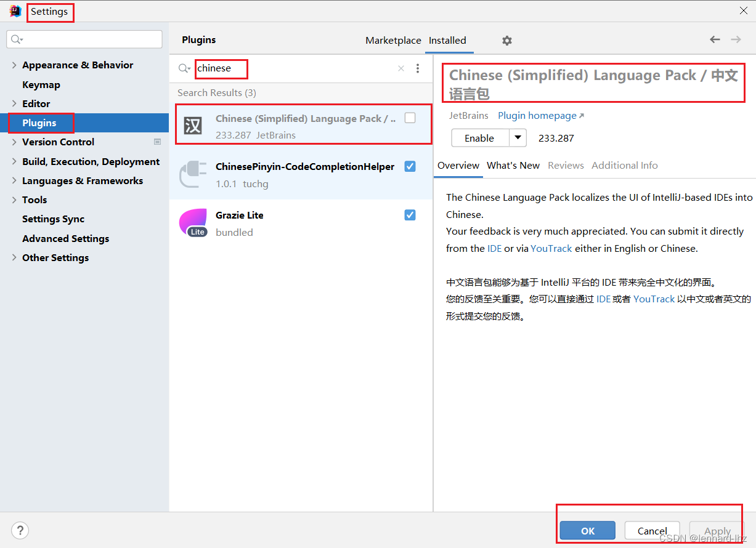Open the What's New tab
The height and width of the screenshot is (548, 756).
(513, 165)
